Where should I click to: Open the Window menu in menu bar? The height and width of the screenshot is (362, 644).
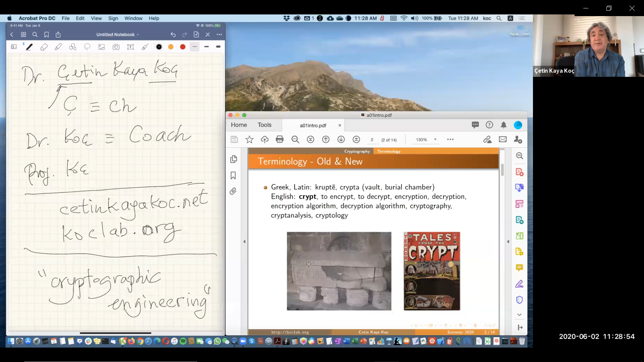(x=133, y=18)
